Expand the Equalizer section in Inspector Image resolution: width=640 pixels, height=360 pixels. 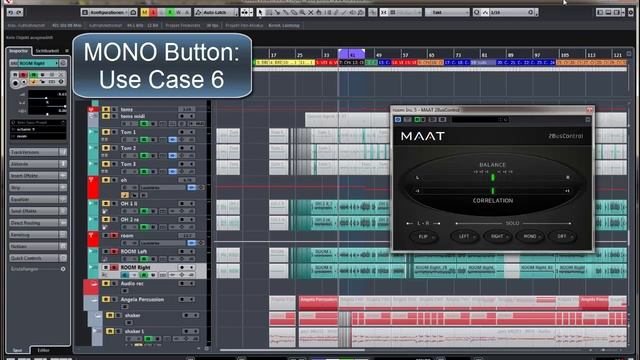click(38, 199)
